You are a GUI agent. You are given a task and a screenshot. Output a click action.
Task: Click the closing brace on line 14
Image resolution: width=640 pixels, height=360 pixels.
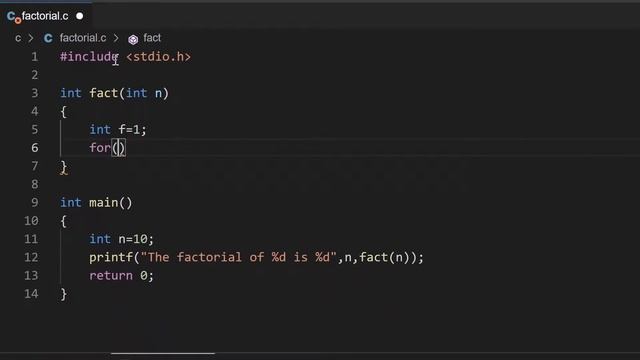click(64, 294)
